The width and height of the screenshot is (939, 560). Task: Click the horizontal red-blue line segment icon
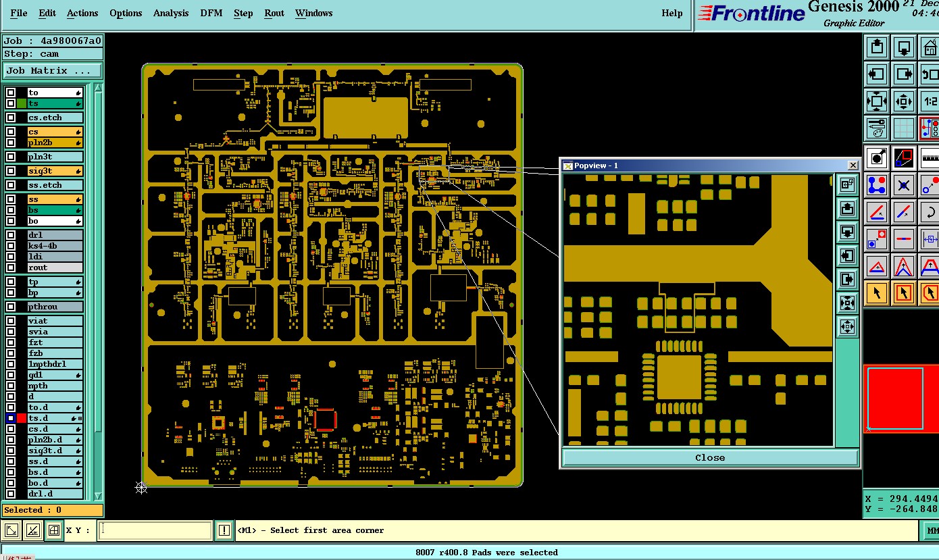pos(904,239)
